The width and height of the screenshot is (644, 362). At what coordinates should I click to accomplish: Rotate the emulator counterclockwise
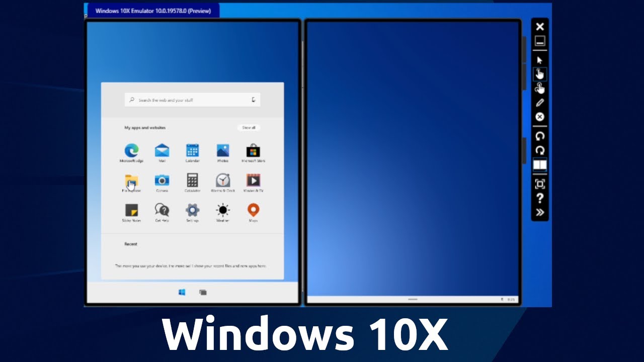point(540,136)
